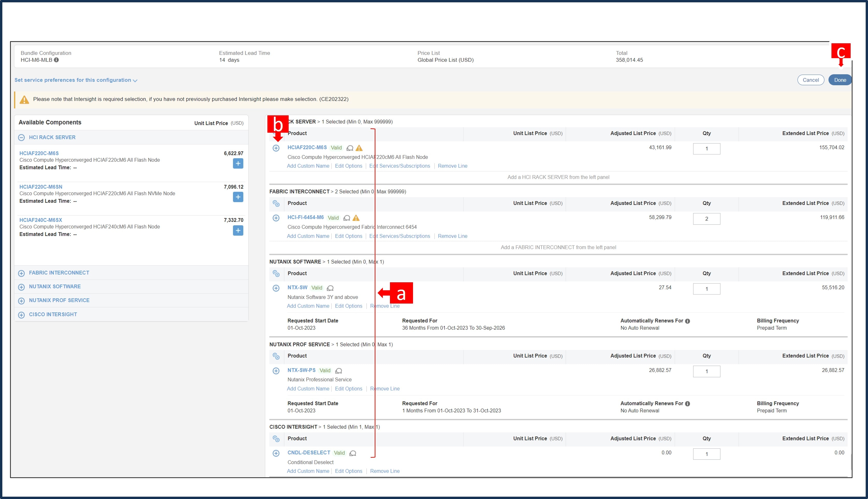
Task: Open Edit Services/Subscriptions for HCI-FI-6454-M6
Action: click(399, 236)
